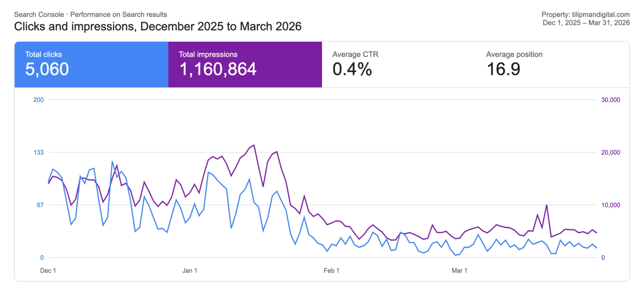This screenshot has height=304, width=644.
Task: Click the 'Search Console · Performance on Search results' subtitle
Action: click(91, 14)
